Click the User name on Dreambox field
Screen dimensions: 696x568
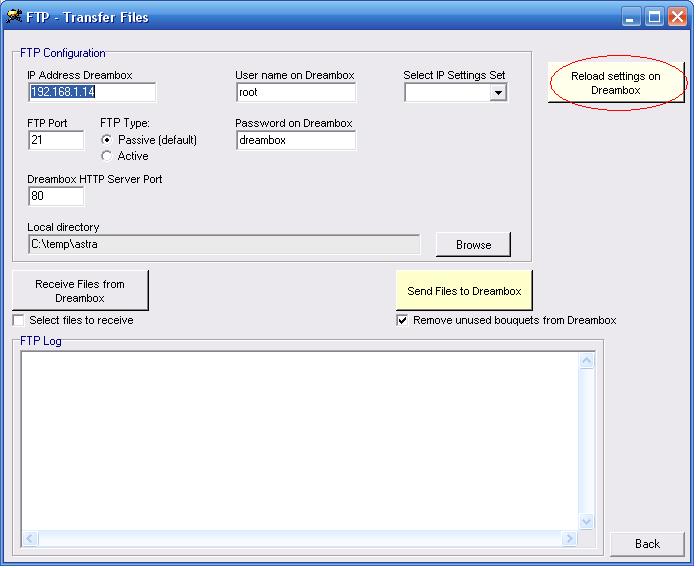[x=296, y=92]
